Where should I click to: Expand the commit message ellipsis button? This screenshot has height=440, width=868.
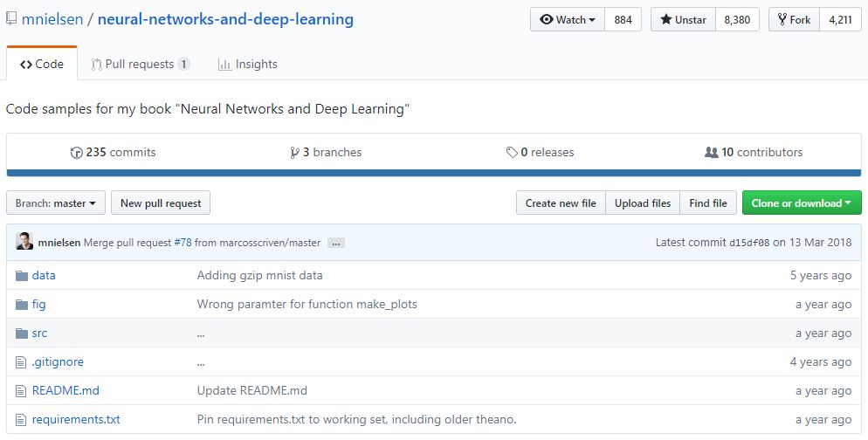336,243
